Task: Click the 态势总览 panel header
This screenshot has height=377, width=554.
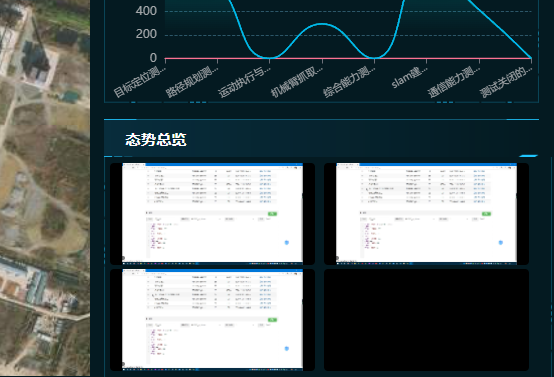Action: pyautogui.click(x=156, y=140)
